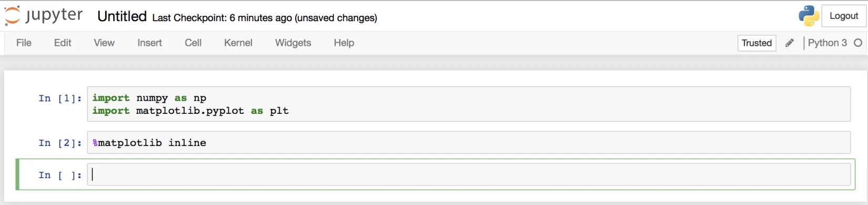
Task: Click the Jupyter logo
Action: (x=44, y=15)
